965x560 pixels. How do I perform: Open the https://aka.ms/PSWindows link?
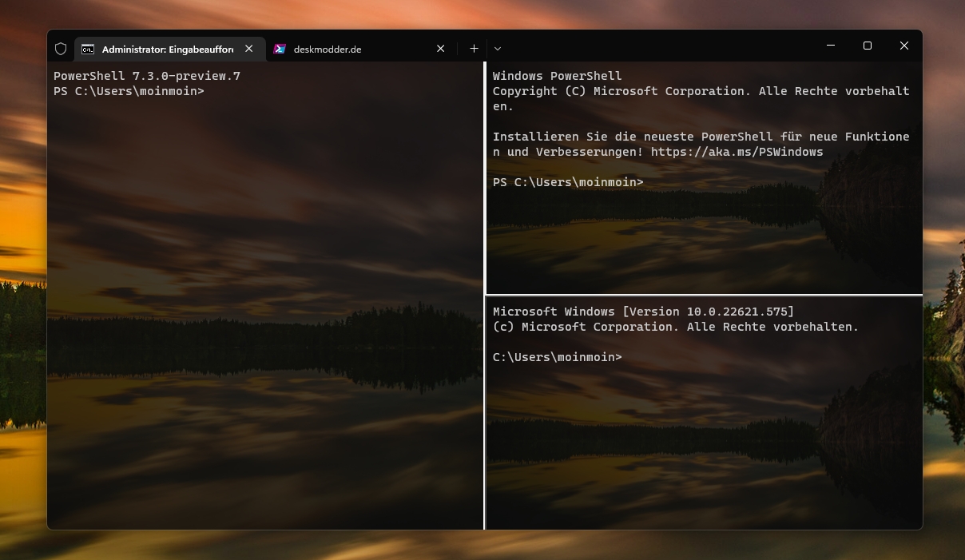pyautogui.click(x=737, y=152)
